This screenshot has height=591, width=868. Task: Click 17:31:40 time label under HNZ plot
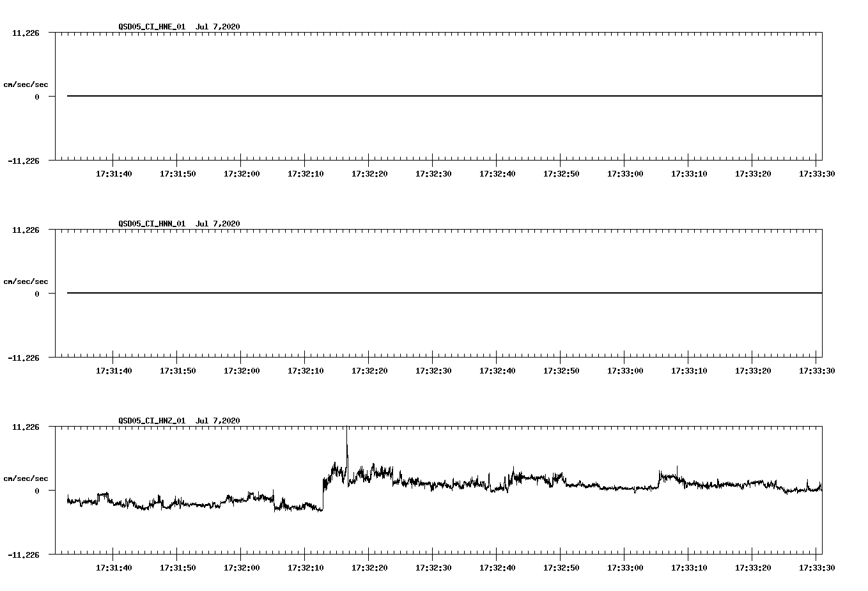point(114,567)
